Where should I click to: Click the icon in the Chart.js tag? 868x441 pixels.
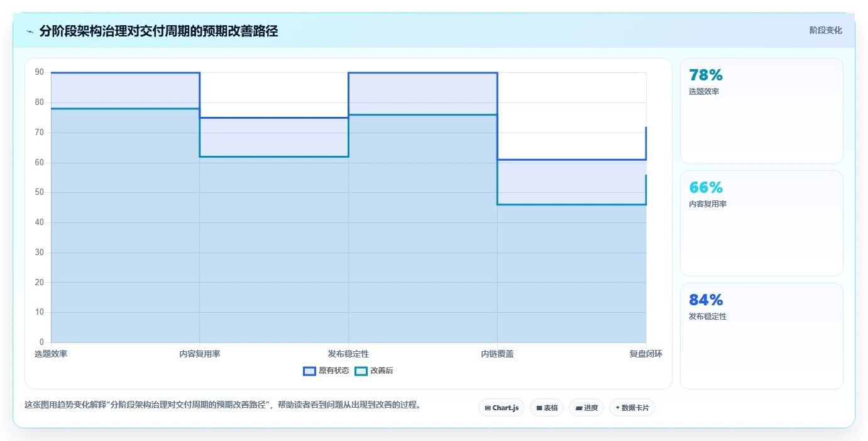pyautogui.click(x=488, y=408)
